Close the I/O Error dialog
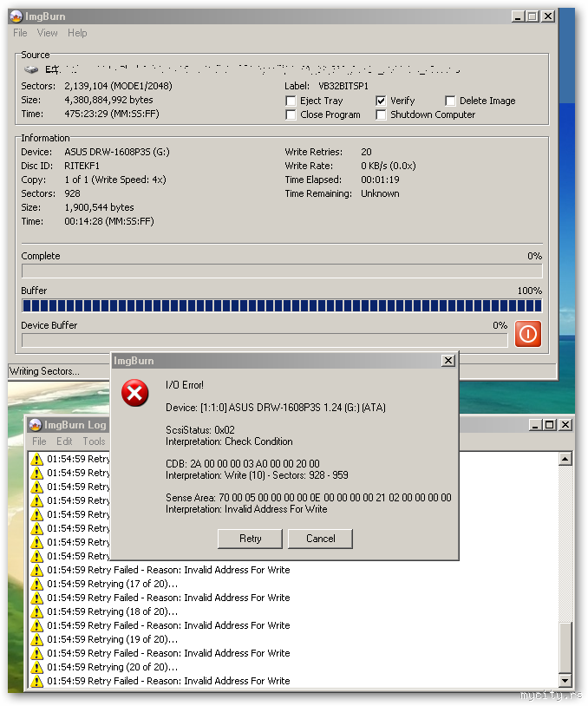Image resolution: width=588 pixels, height=706 pixels. click(x=448, y=361)
